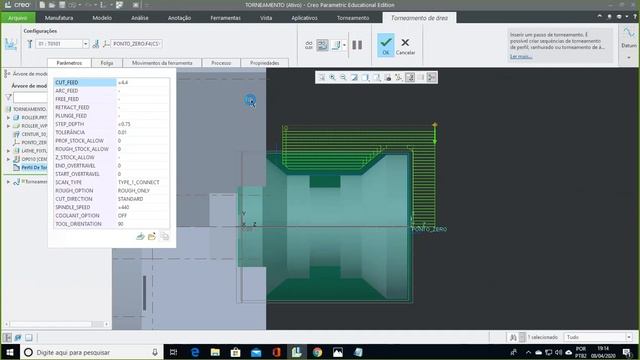Open the material removal preview dropdown arrow
Viewport: 640px width, 360px height.
click(344, 45)
